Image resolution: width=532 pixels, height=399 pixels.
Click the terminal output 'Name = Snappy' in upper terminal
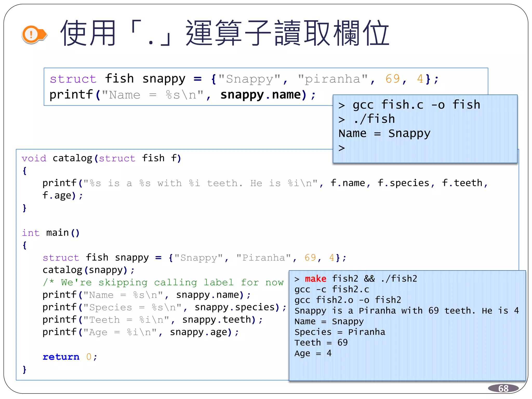point(384,134)
